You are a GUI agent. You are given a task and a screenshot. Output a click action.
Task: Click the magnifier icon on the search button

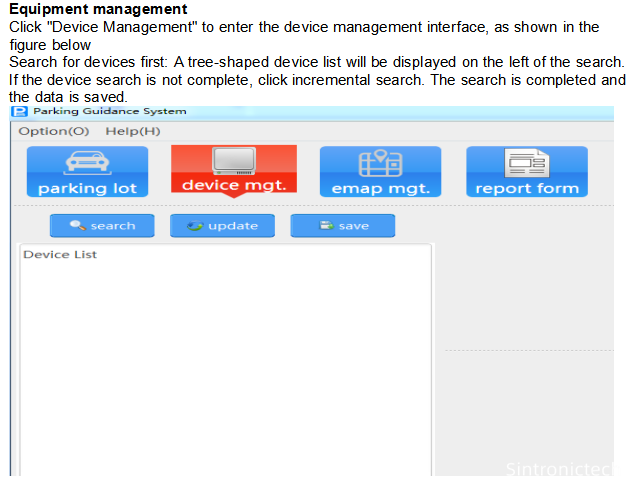tap(78, 226)
